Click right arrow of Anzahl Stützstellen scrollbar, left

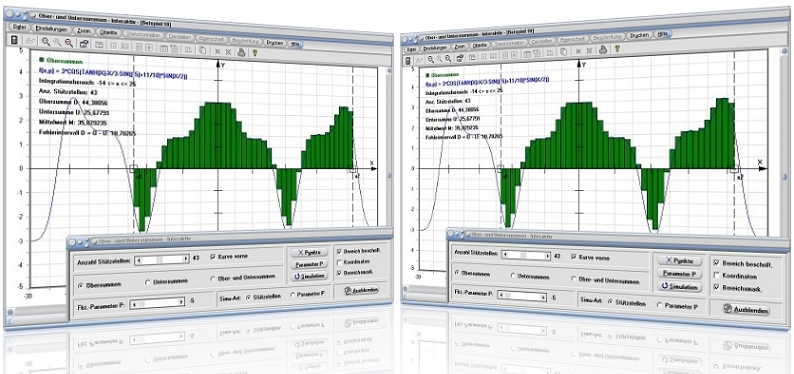187,259
